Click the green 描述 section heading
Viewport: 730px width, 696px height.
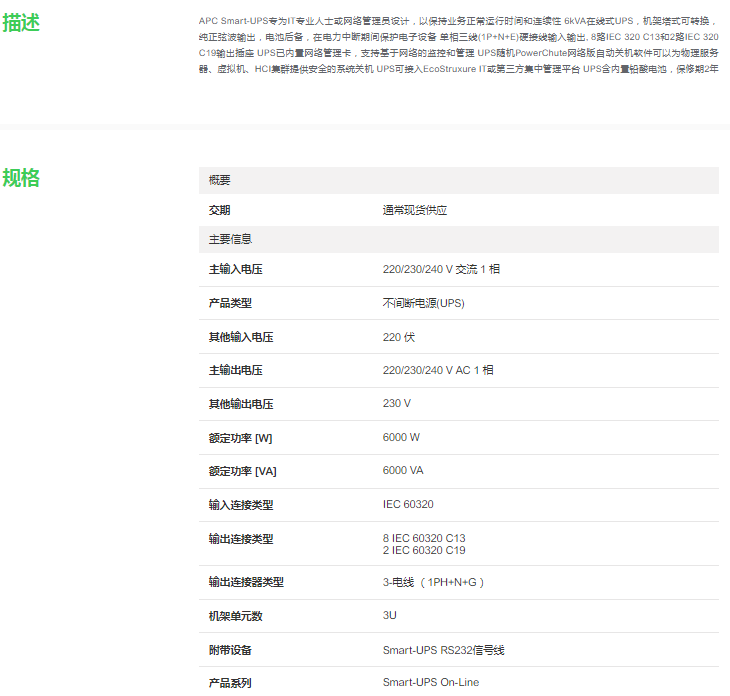point(21,22)
